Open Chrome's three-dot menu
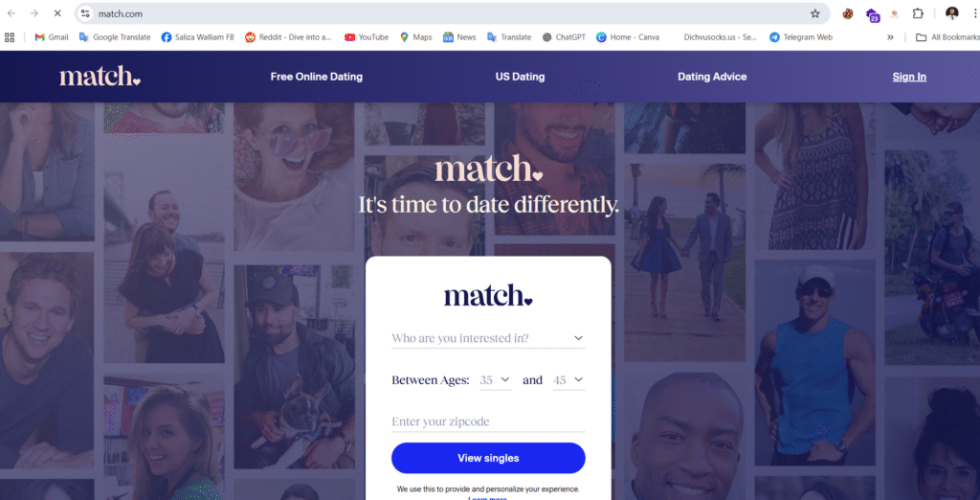The width and height of the screenshot is (980, 500). pyautogui.click(x=971, y=13)
